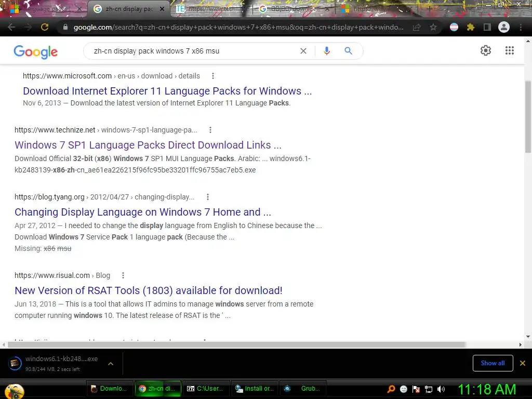Switch to the Install or... taskbar window
Screen dimensions: 532x399
click(255, 389)
